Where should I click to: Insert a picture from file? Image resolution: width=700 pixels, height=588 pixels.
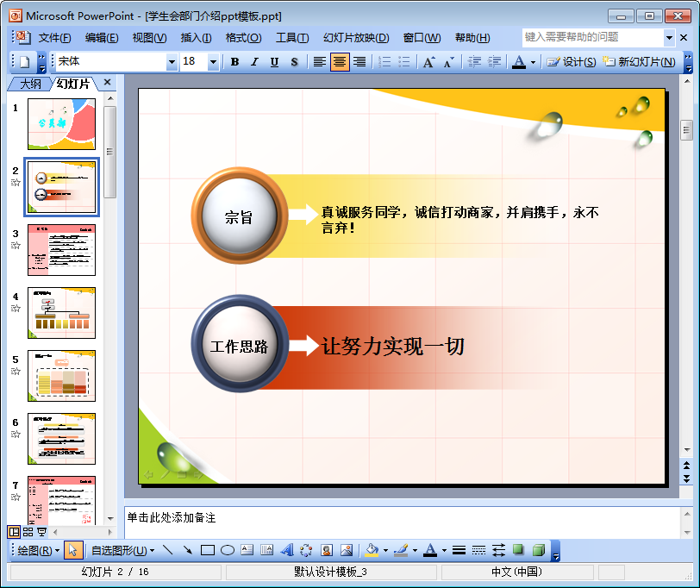click(x=347, y=550)
